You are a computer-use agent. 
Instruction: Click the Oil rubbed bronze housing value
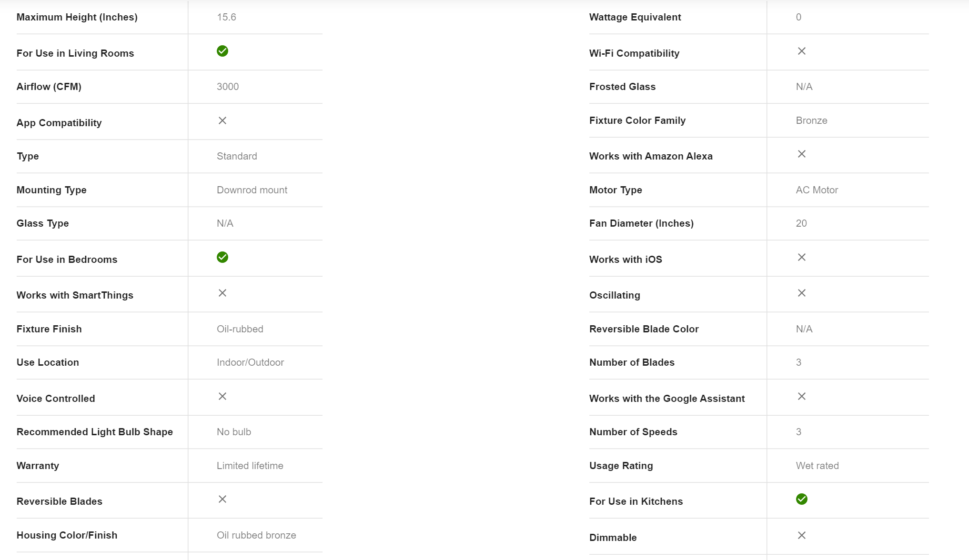coord(256,535)
